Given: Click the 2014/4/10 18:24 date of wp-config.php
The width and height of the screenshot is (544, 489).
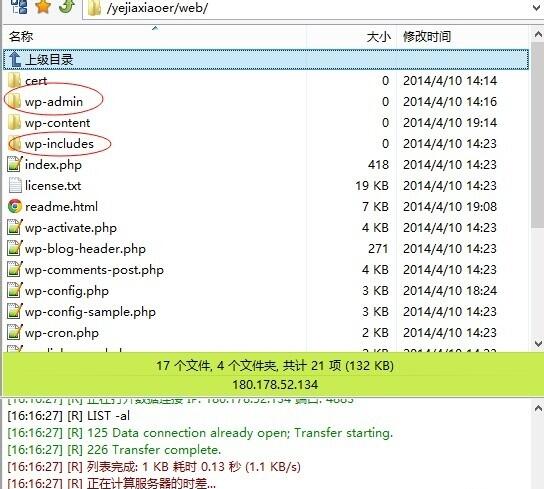Looking at the screenshot, I should point(450,290).
